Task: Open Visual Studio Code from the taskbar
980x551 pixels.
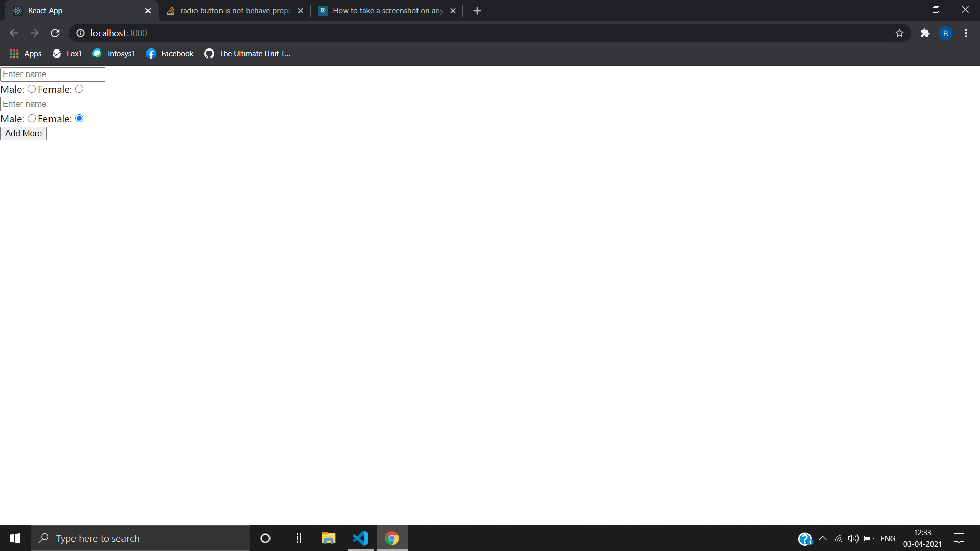Action: pyautogui.click(x=360, y=538)
